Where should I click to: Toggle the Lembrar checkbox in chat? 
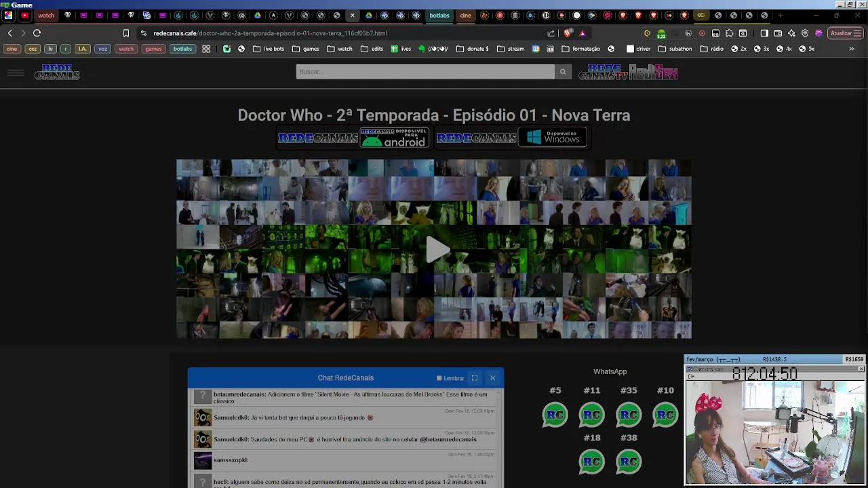coord(439,378)
